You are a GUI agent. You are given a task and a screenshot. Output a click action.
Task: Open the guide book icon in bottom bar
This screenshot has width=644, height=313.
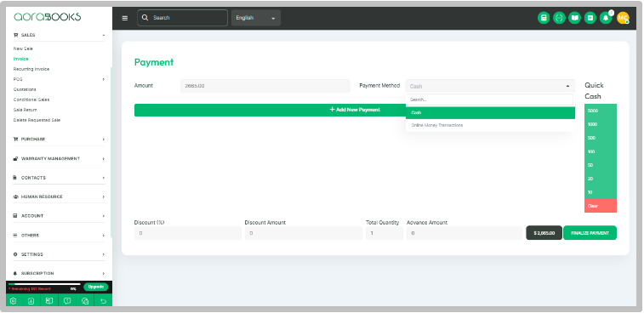pyautogui.click(x=49, y=301)
